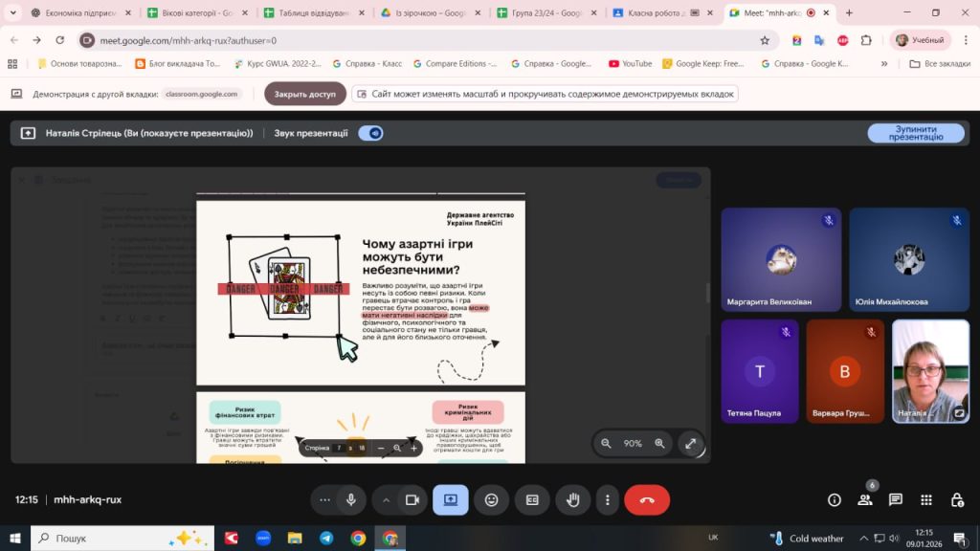Click the raise hand icon
This screenshot has height=551, width=980.
click(x=573, y=499)
